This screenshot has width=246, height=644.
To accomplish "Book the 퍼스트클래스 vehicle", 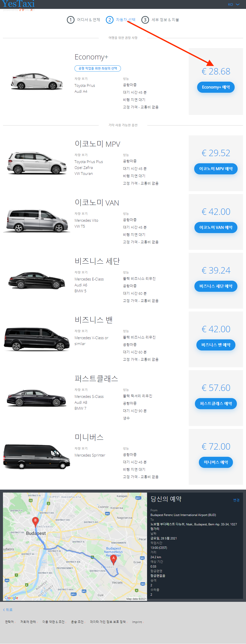I will (216, 404).
